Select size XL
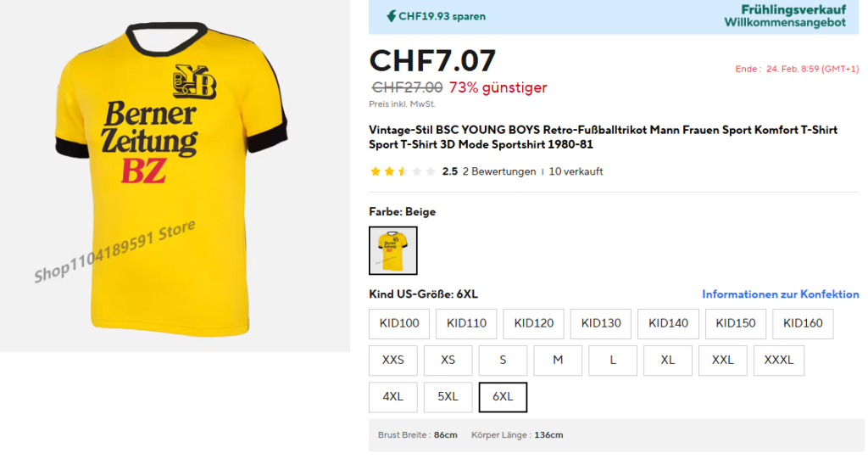 point(668,361)
